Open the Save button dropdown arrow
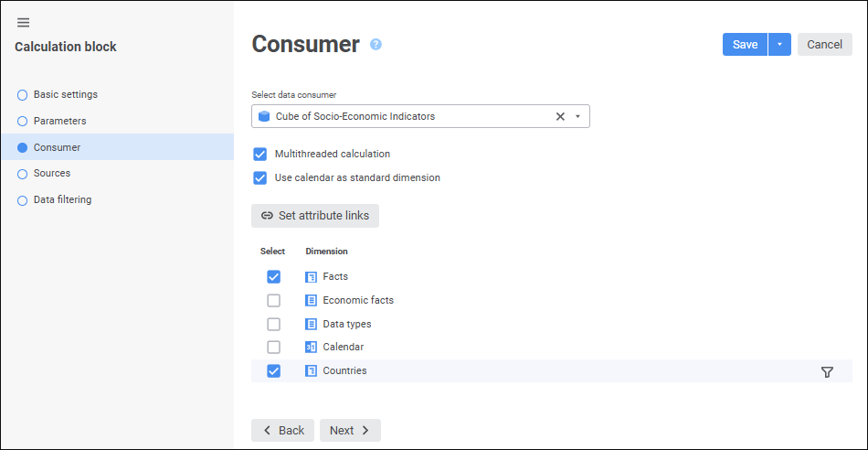Screen dimensions: 868x450 779,45
